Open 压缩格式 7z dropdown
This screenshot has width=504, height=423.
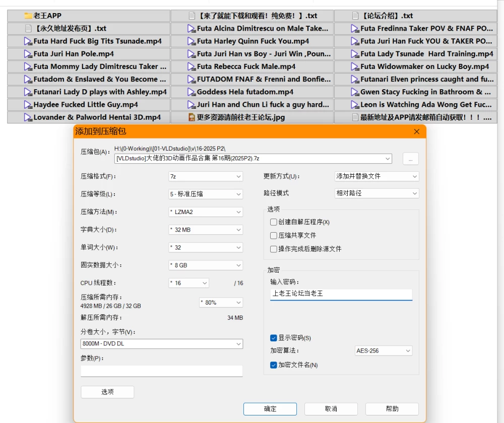click(x=206, y=176)
